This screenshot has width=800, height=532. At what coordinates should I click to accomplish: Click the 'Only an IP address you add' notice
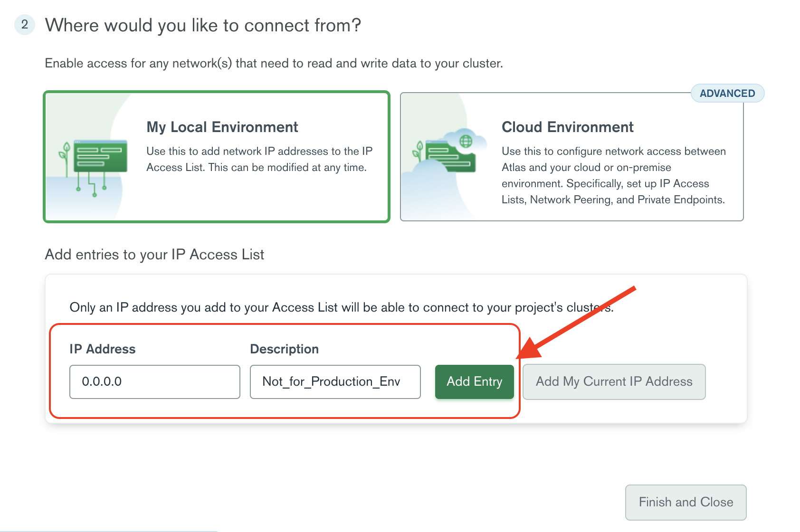341,308
